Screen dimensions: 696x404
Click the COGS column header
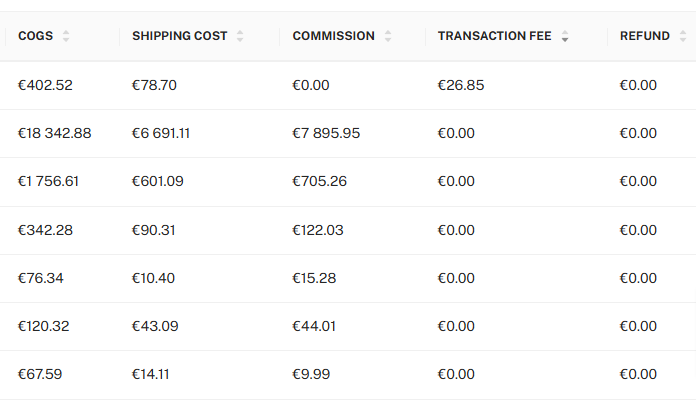click(x=36, y=36)
